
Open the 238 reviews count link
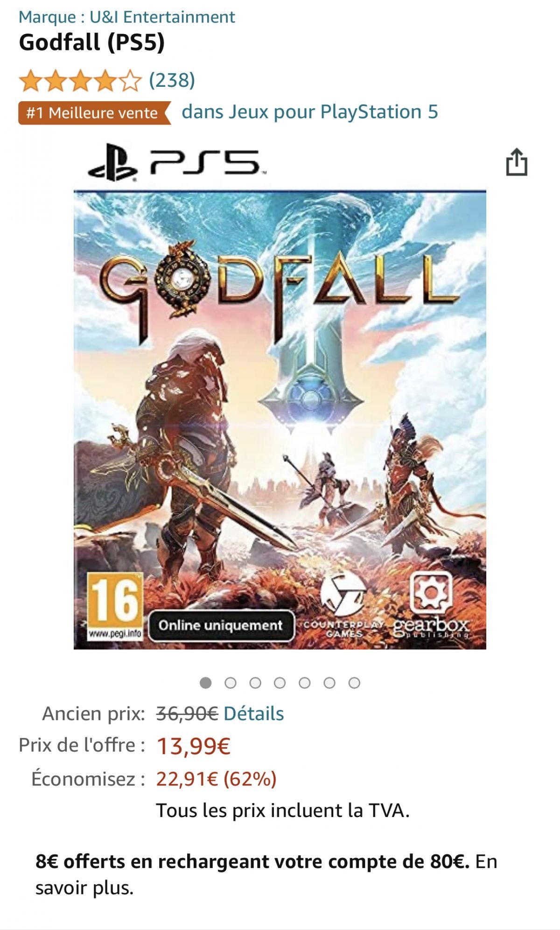pyautogui.click(x=172, y=80)
